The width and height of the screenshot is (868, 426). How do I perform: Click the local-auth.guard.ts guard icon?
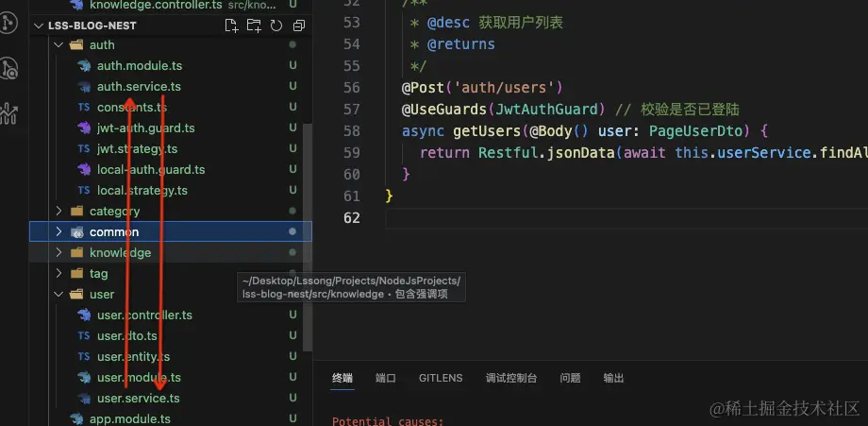click(84, 169)
